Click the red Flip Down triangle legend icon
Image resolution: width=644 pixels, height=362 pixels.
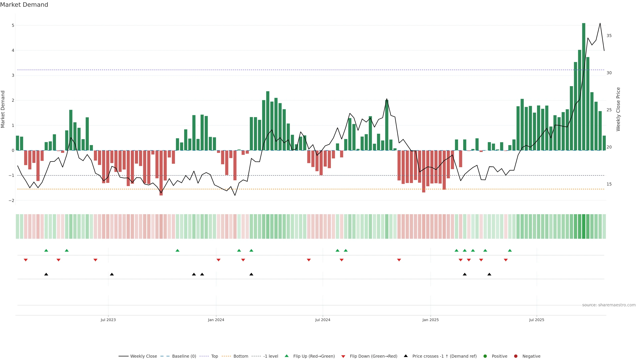tap(343, 356)
